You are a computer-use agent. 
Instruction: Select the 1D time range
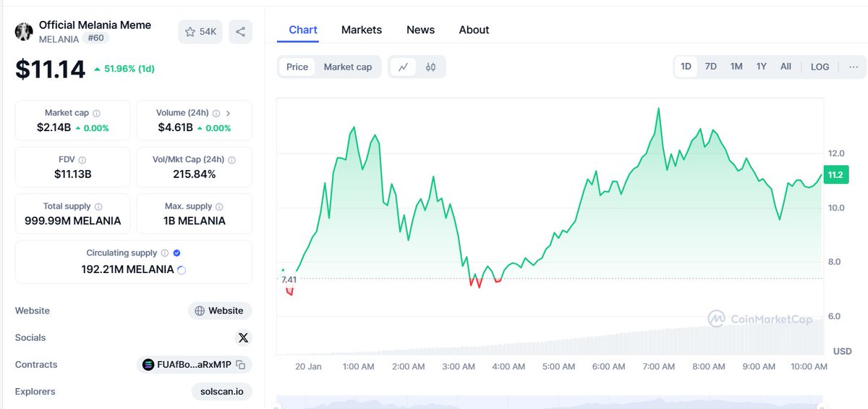[x=686, y=67]
